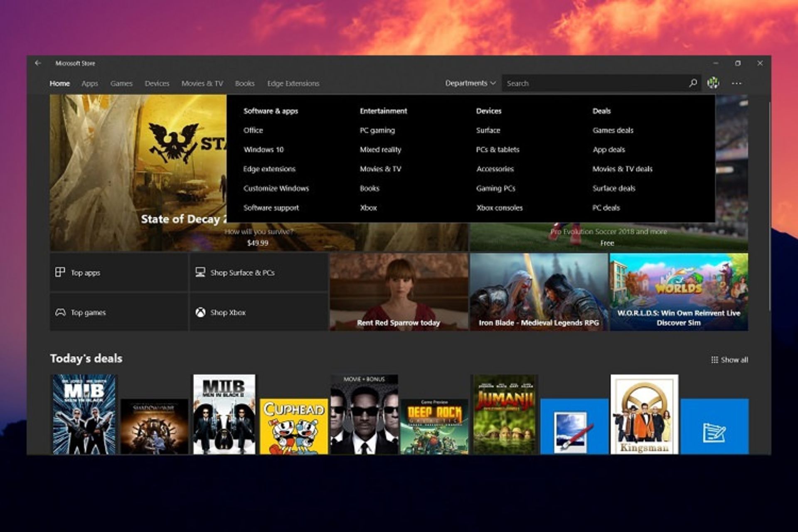Viewport: 798px width, 532px height.
Task: Open the MIIB Men in Black II poster
Action: (x=224, y=414)
